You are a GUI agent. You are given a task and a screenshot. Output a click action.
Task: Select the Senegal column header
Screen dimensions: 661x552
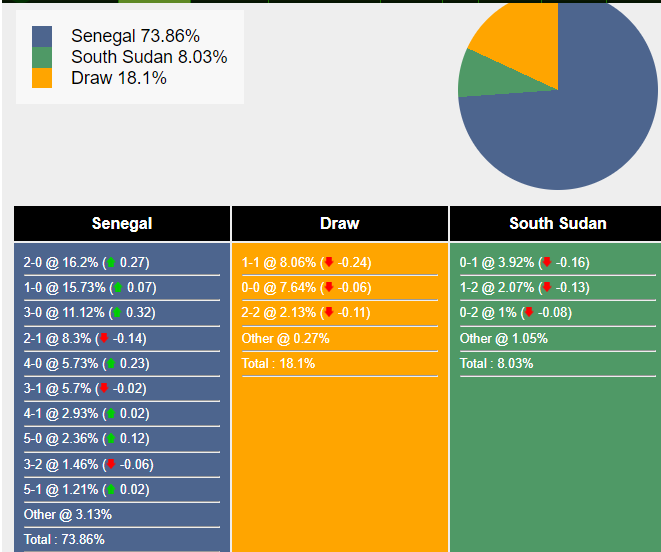[x=122, y=224]
